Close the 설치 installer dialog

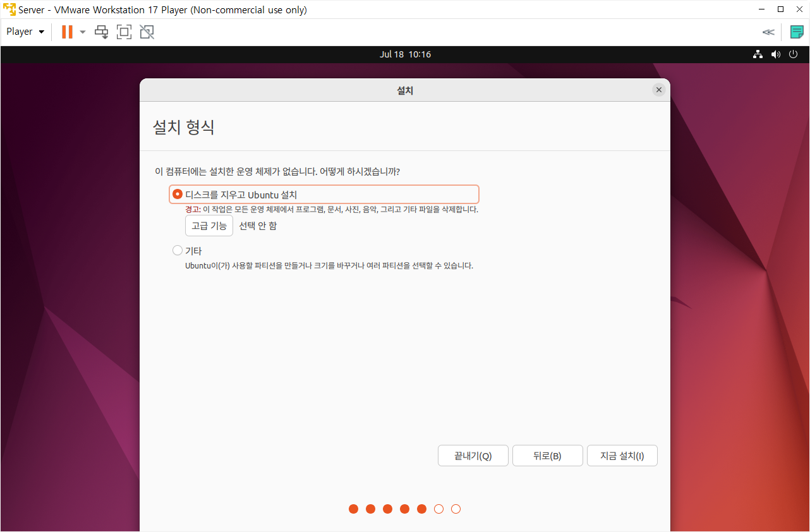659,90
